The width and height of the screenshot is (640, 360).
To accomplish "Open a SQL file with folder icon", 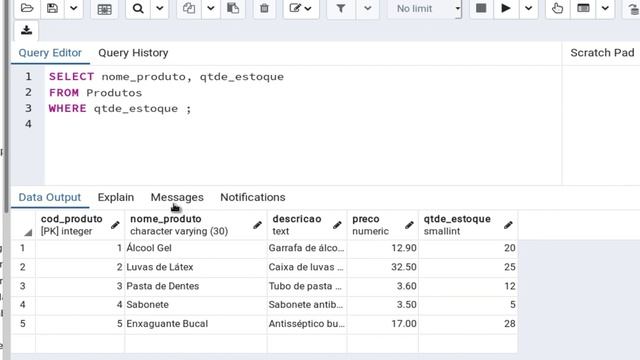I will [27, 8].
